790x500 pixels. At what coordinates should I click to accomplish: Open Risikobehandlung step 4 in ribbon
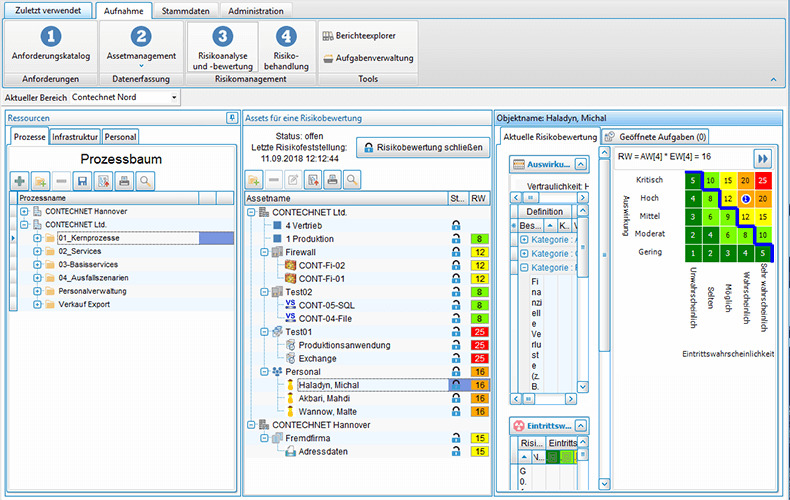click(286, 47)
